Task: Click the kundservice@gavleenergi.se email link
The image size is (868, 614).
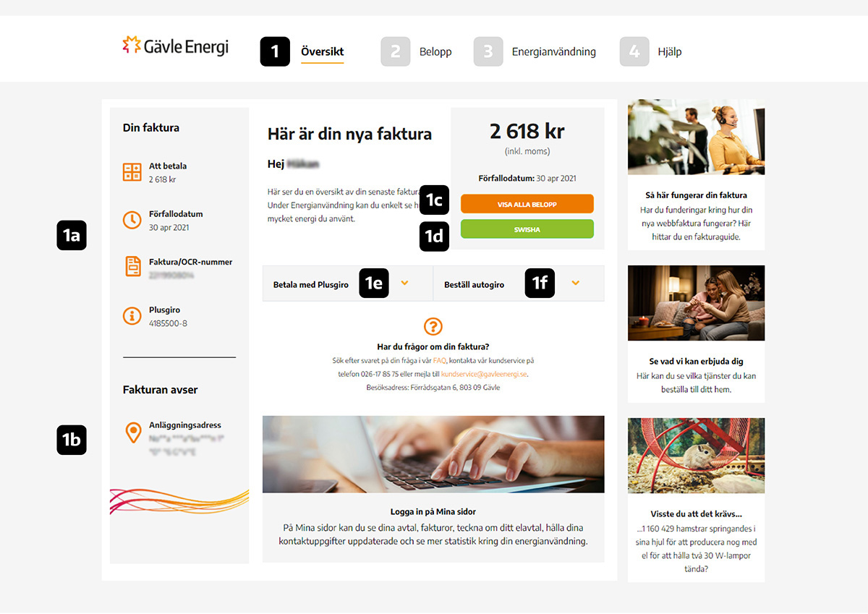Action: pos(484,374)
